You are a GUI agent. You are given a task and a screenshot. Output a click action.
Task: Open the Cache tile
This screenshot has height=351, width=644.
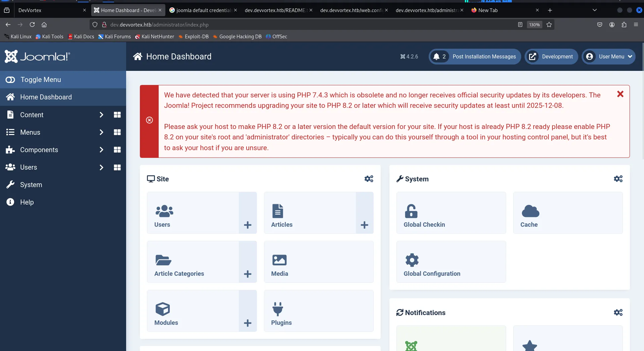568,213
